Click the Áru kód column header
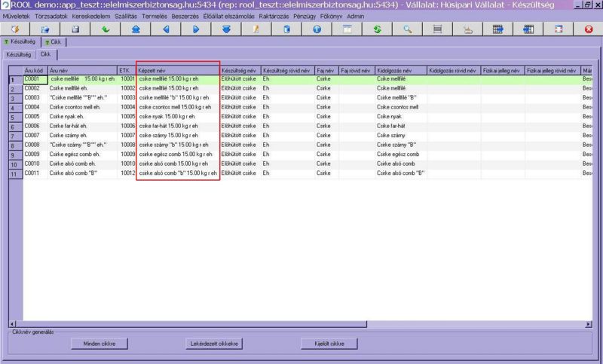 (35, 71)
